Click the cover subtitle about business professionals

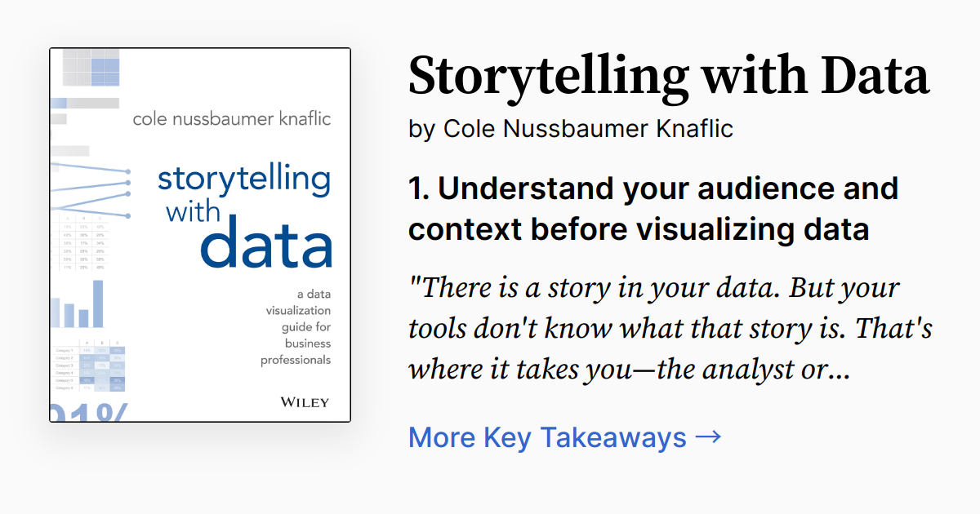296,326
